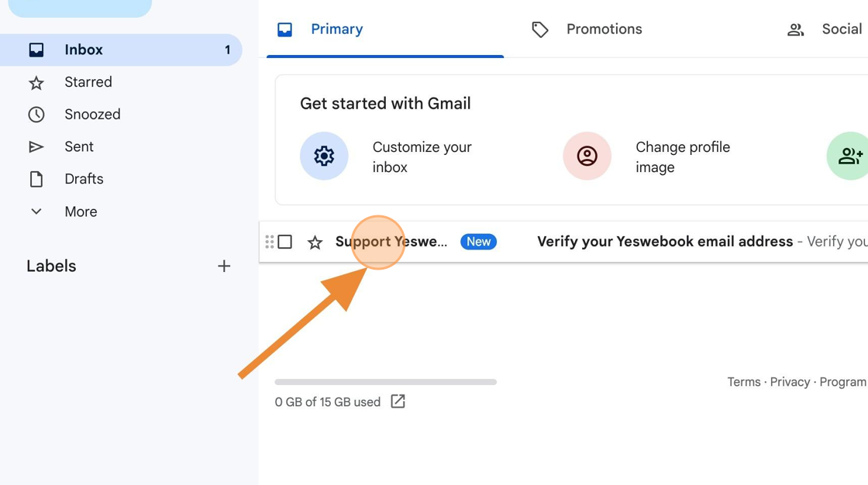The height and width of the screenshot is (485, 868).
Task: Open the Snoozed folder
Action: pyautogui.click(x=92, y=115)
